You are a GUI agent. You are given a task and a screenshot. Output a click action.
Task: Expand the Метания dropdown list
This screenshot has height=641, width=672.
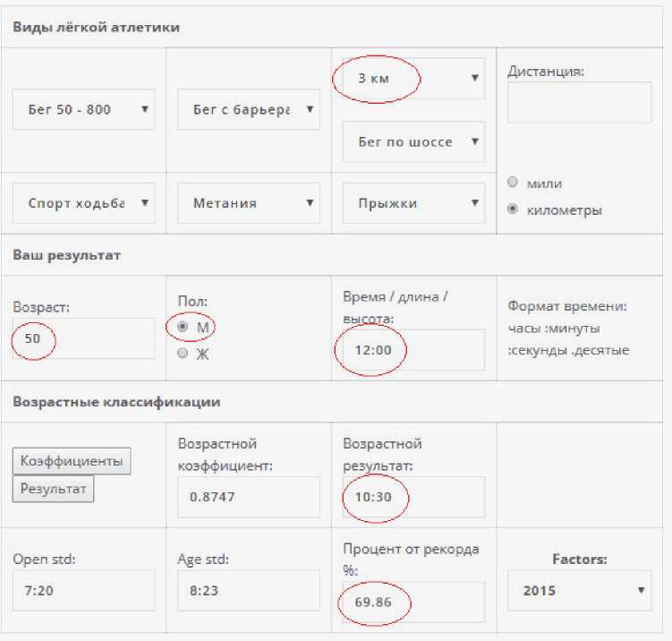[248, 203]
